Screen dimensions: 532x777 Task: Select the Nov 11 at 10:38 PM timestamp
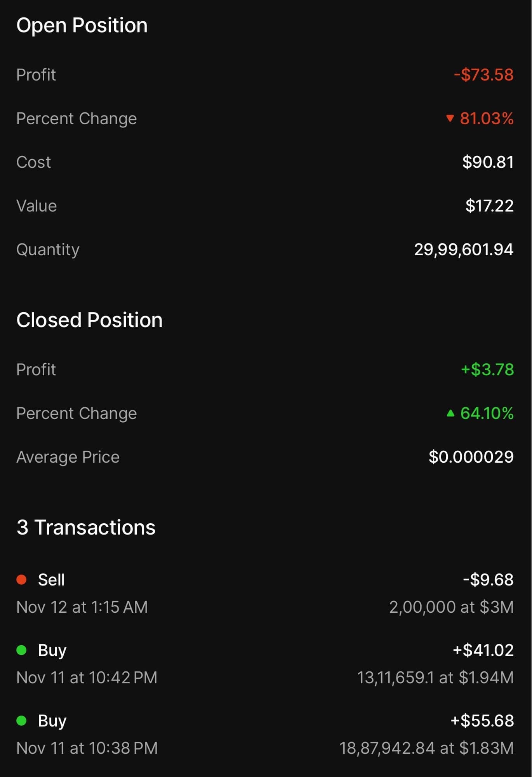[87, 748]
